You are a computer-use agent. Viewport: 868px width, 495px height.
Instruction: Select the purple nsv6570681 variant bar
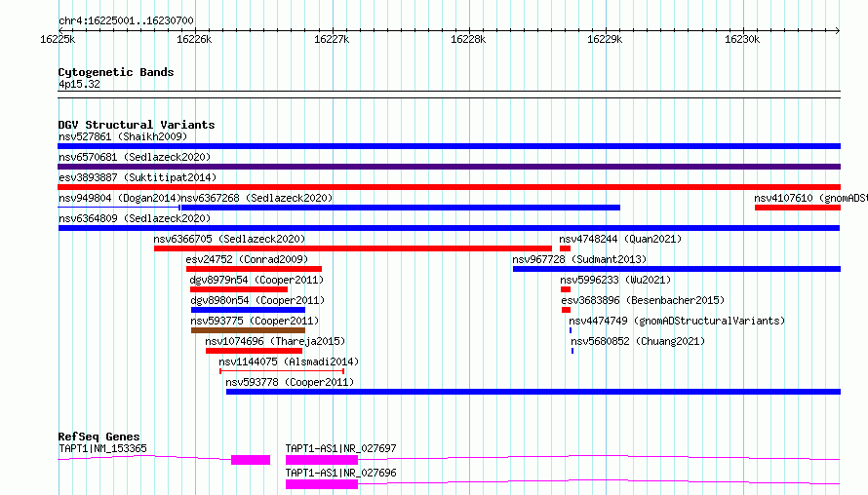point(449,167)
